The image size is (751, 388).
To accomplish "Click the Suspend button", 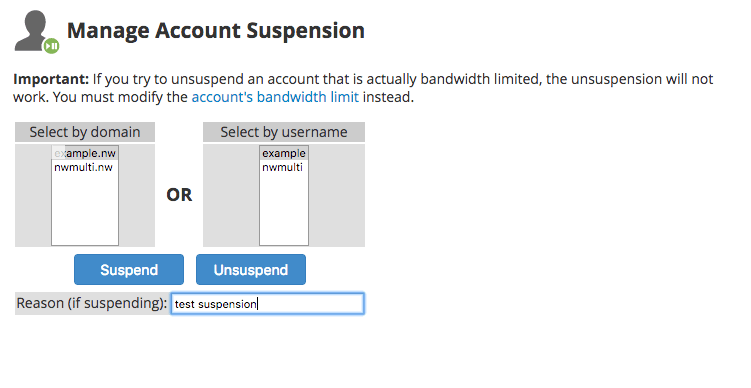I will coord(129,270).
